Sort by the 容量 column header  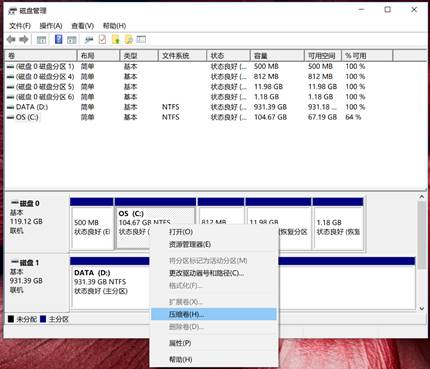point(277,56)
